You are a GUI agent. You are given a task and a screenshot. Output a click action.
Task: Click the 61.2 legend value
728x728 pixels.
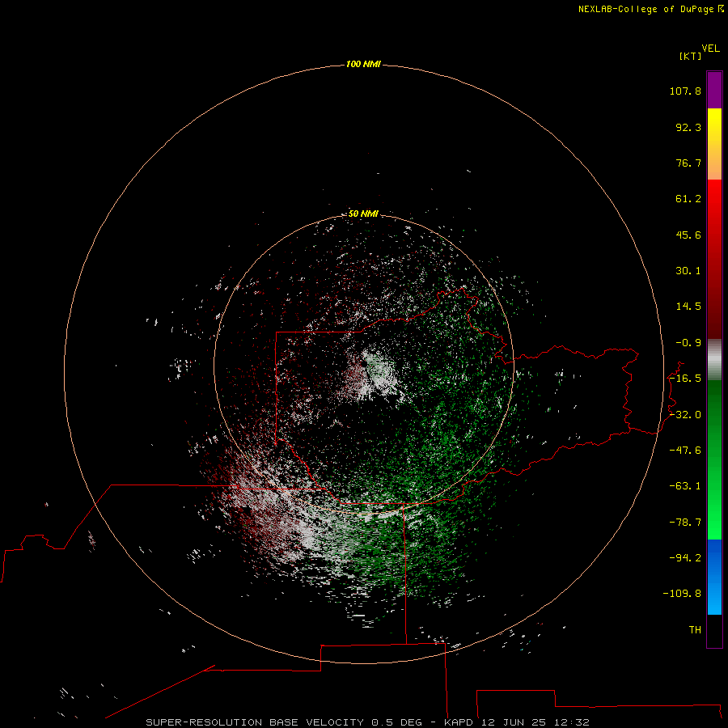click(688, 199)
